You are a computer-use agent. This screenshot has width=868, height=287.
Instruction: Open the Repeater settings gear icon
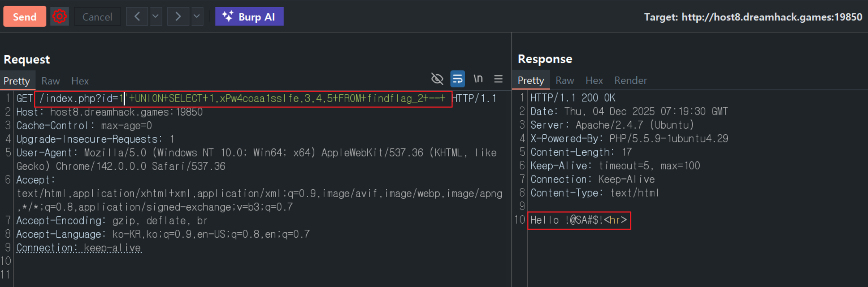tap(60, 17)
